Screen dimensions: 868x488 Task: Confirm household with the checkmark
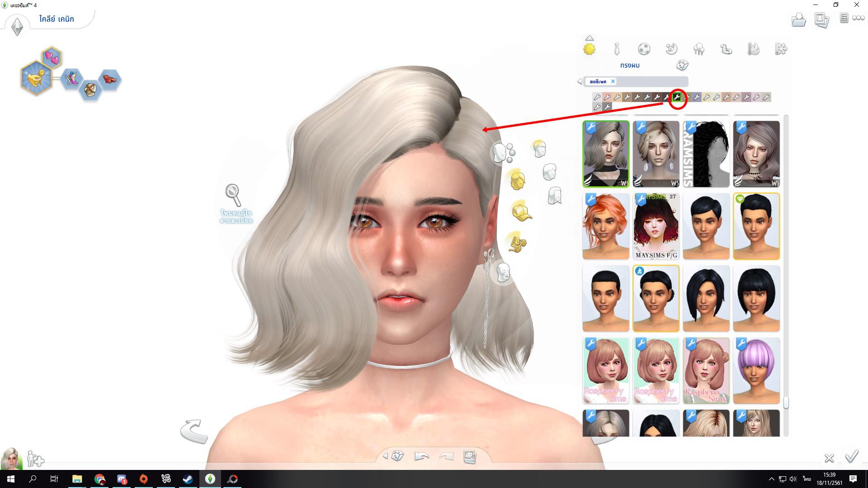(x=852, y=456)
